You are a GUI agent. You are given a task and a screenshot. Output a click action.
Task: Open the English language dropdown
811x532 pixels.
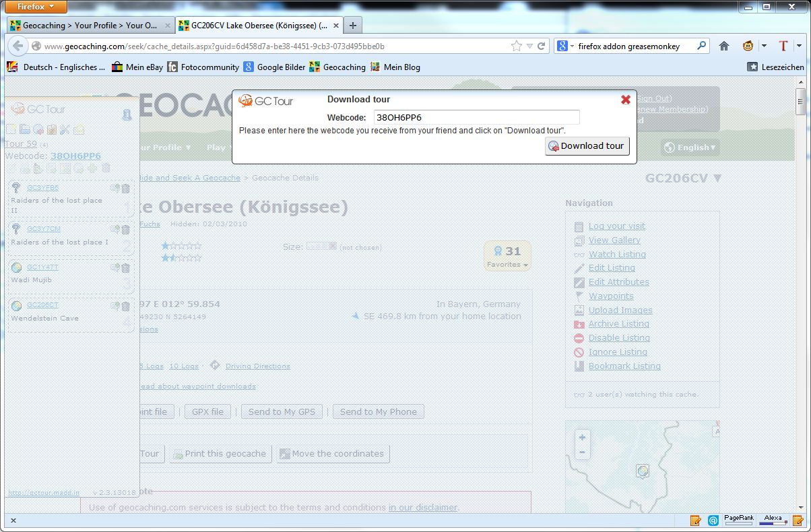pos(690,147)
